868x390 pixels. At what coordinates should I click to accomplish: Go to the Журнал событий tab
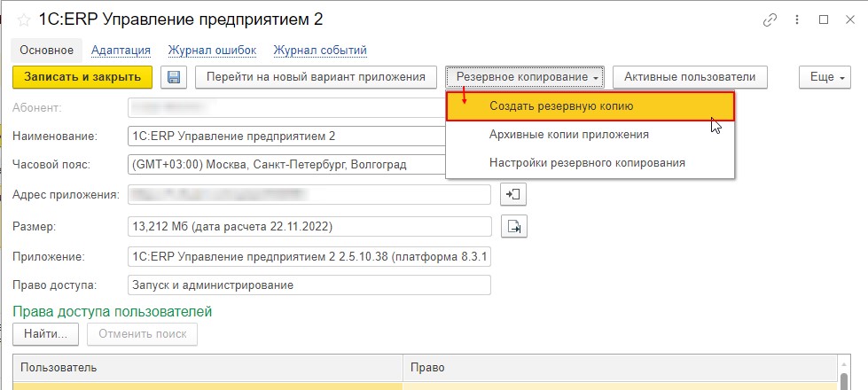(x=320, y=51)
